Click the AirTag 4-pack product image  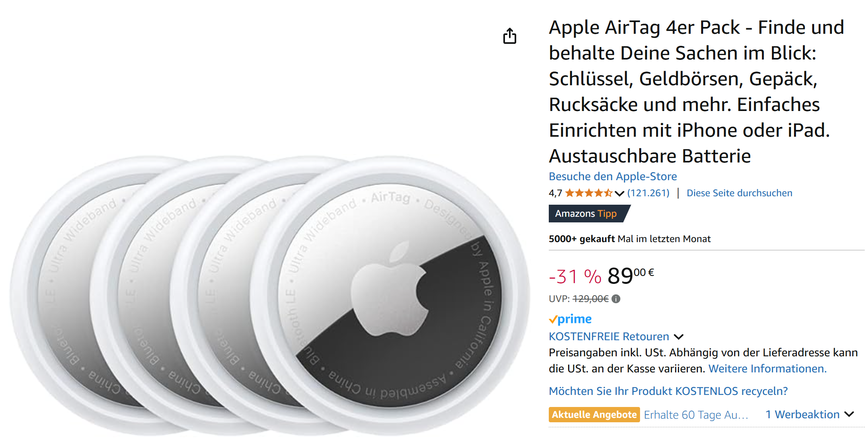click(269, 296)
